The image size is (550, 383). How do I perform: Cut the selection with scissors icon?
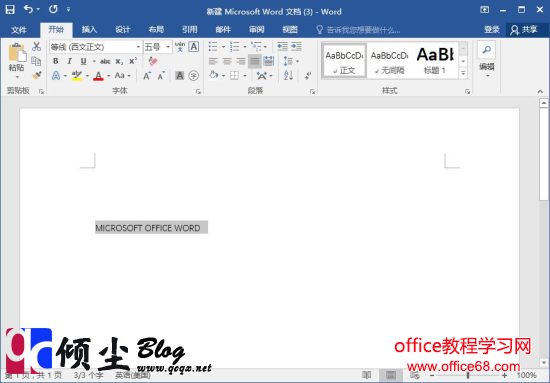pos(36,46)
